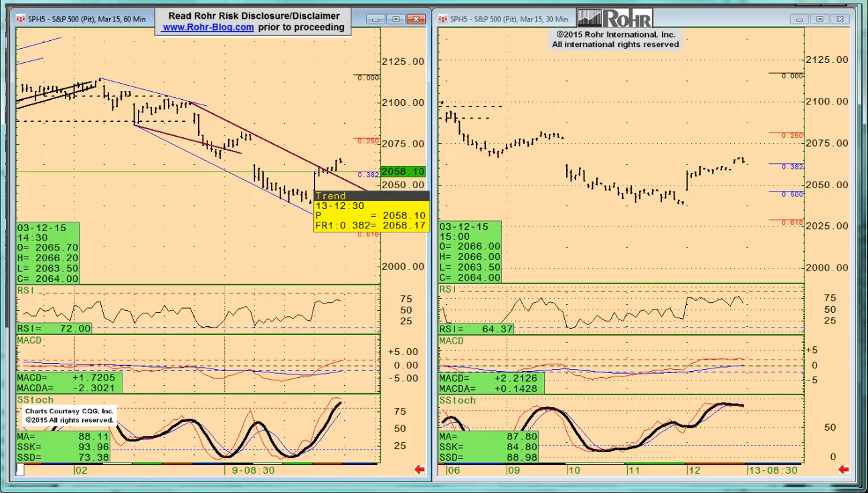
Task: Close the 60 Min chart window
Action: (418, 19)
